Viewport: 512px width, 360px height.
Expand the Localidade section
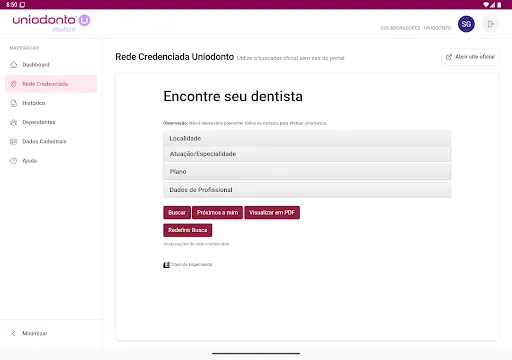coord(307,138)
